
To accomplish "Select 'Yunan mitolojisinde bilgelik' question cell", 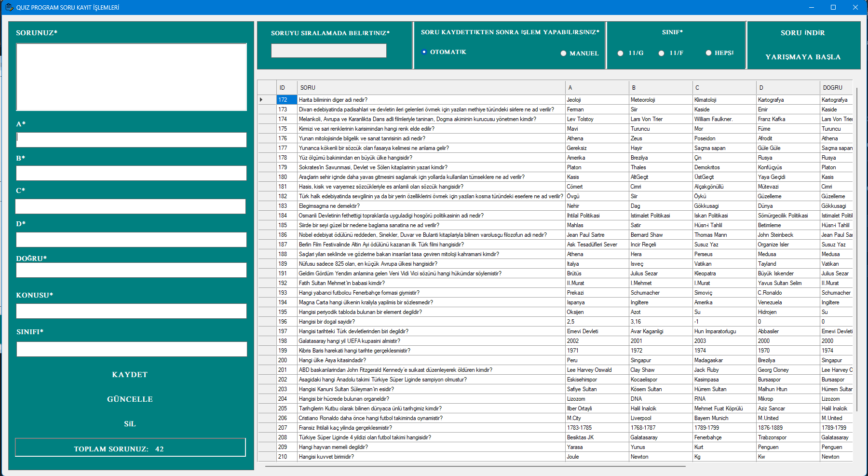I will point(431,138).
